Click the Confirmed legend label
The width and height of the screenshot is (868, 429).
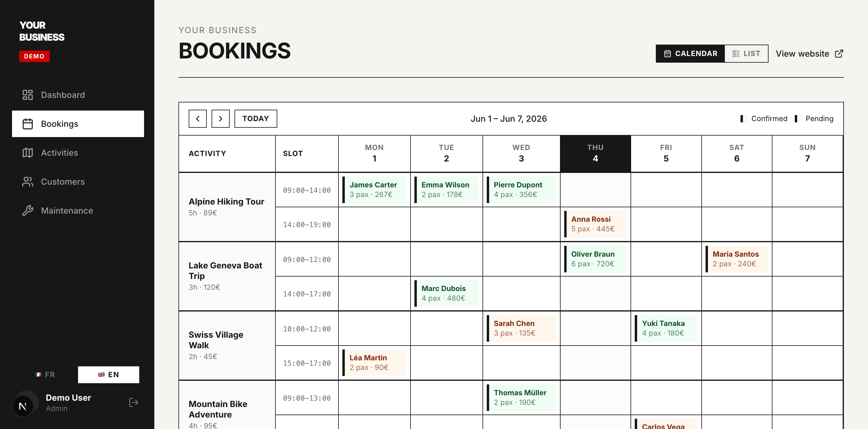coord(769,118)
